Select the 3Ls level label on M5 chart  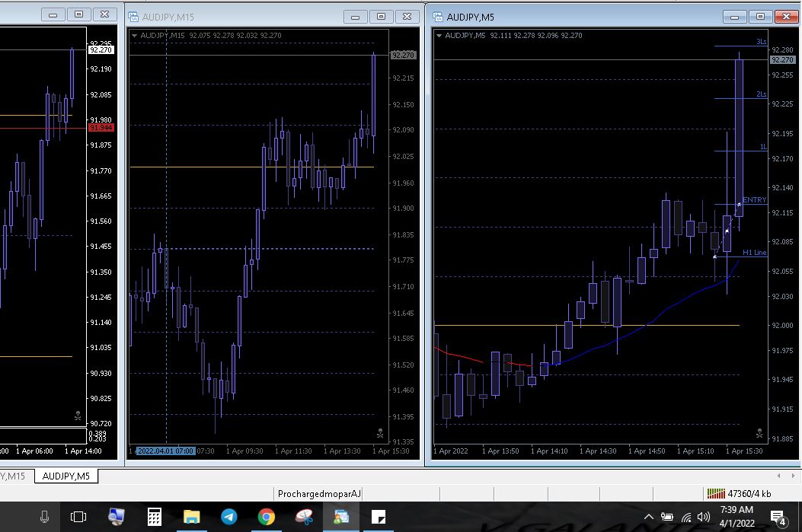(x=761, y=41)
